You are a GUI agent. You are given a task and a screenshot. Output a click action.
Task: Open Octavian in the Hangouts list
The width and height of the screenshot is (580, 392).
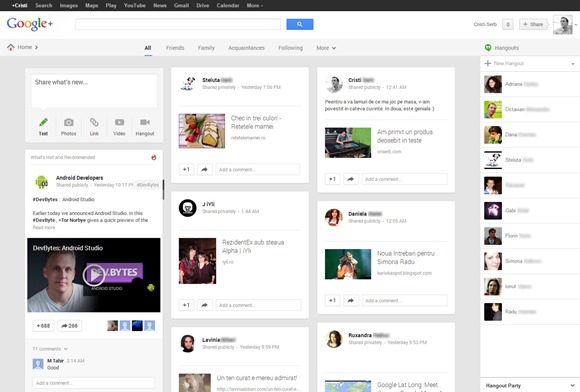pos(530,109)
